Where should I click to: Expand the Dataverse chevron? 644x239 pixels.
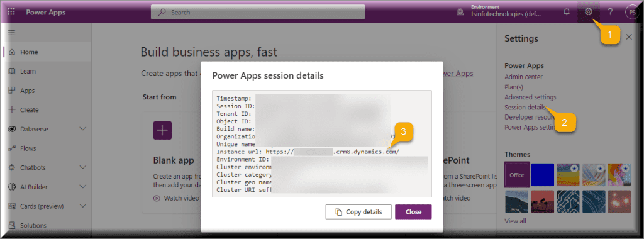82,129
